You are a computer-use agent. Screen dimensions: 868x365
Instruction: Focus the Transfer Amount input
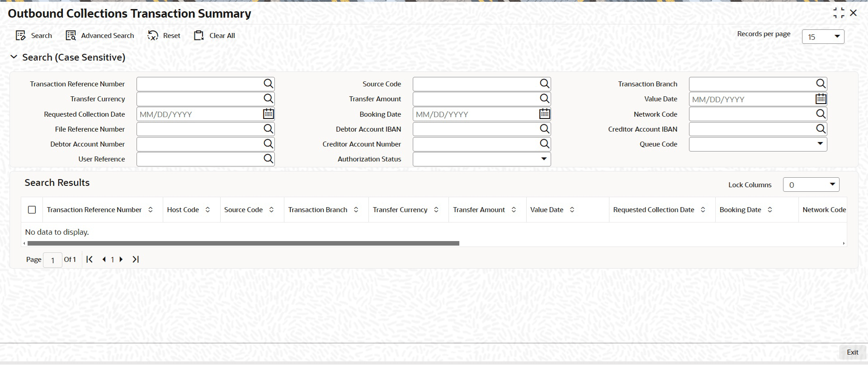pos(476,99)
